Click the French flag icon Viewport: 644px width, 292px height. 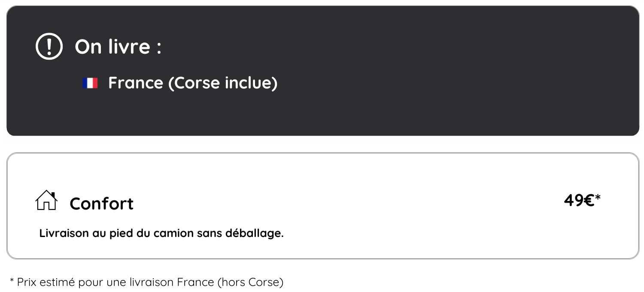tap(90, 83)
